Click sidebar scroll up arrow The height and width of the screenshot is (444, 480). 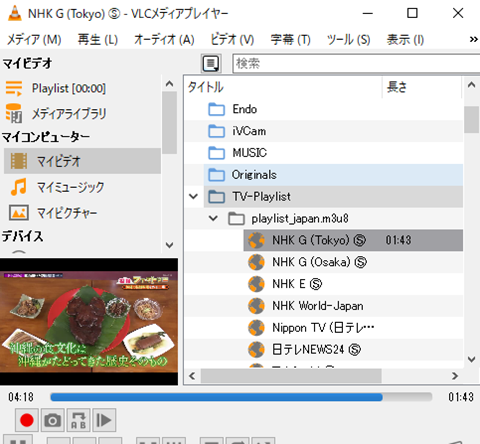(x=169, y=84)
